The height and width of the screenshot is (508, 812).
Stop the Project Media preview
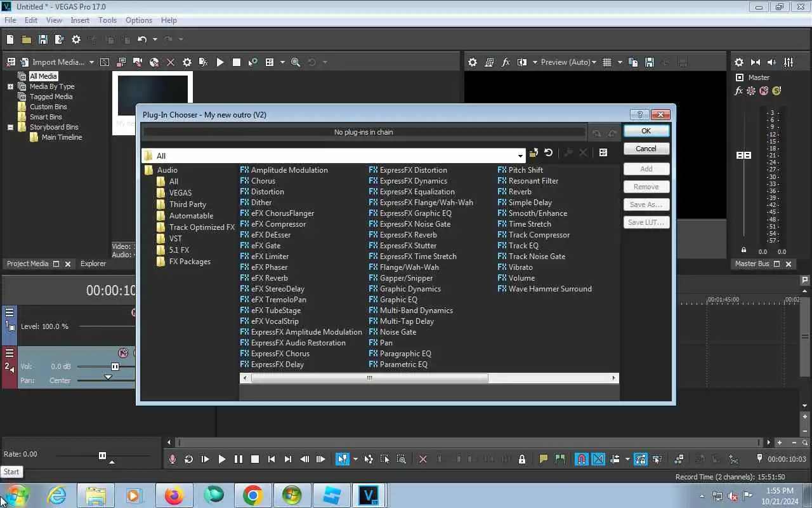[x=237, y=62]
